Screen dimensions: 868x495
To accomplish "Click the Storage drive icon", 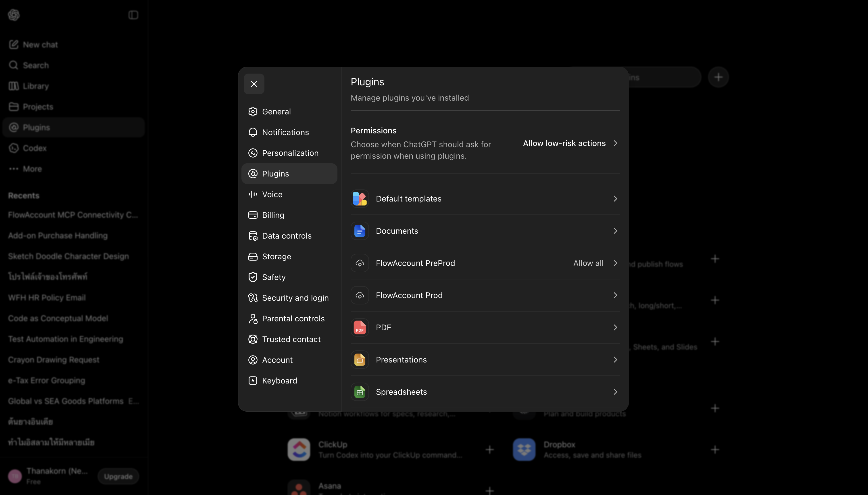I will click(253, 257).
